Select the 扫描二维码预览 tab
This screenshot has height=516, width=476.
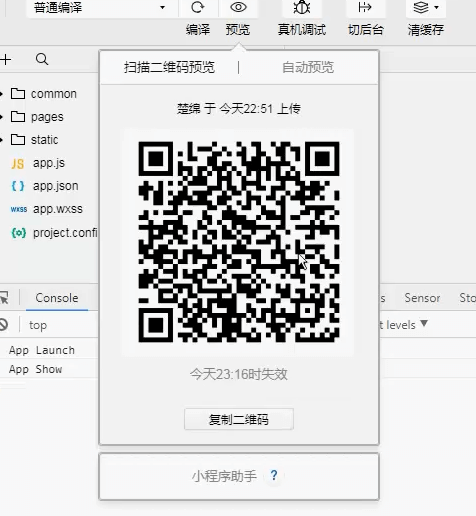click(169, 67)
